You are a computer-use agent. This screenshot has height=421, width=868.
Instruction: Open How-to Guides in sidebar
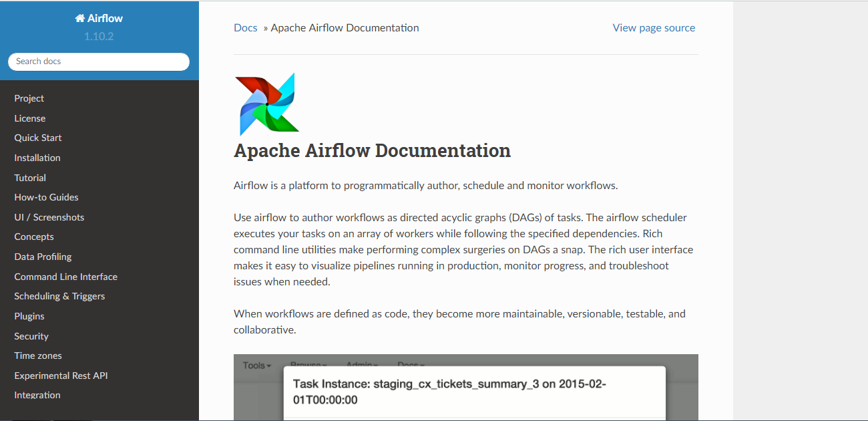46,197
